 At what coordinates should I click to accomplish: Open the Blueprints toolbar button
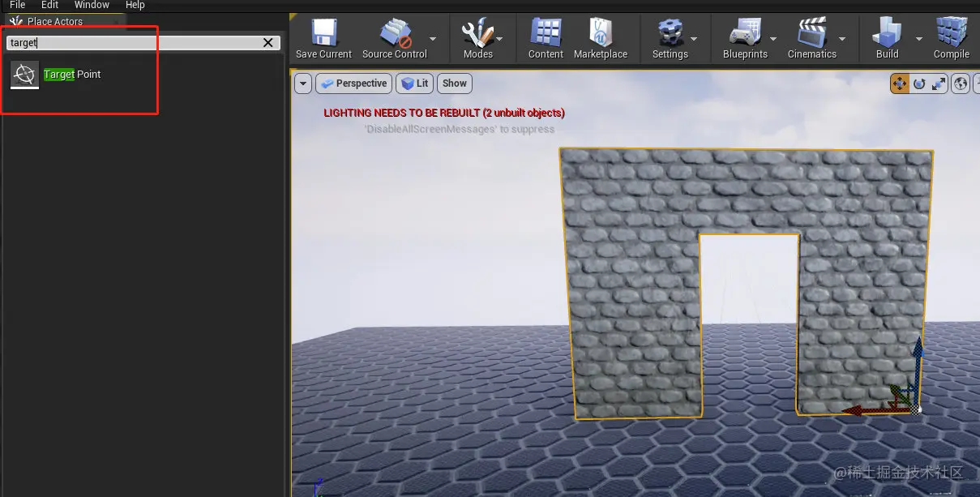click(745, 39)
